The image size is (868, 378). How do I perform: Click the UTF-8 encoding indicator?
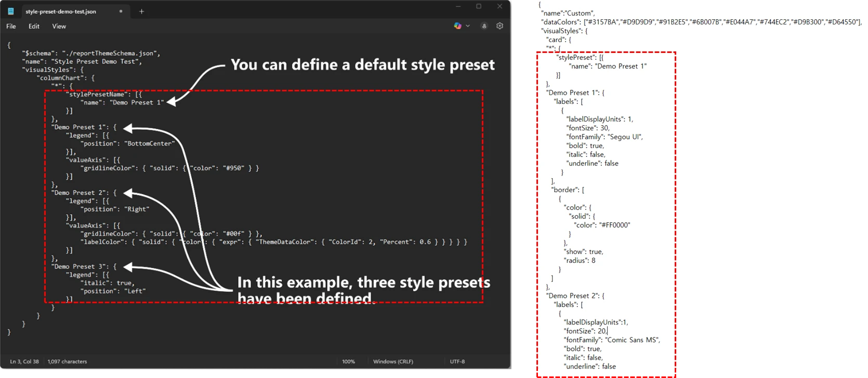(457, 361)
